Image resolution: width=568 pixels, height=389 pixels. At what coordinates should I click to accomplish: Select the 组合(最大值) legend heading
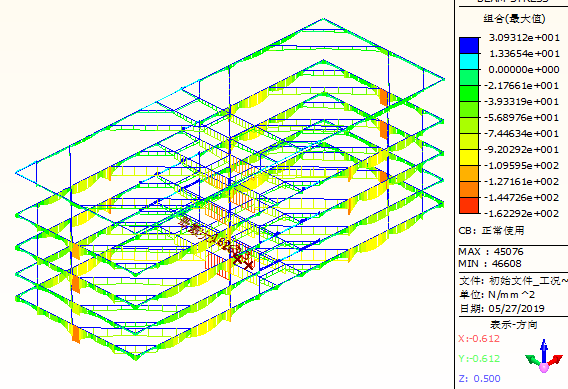514,18
